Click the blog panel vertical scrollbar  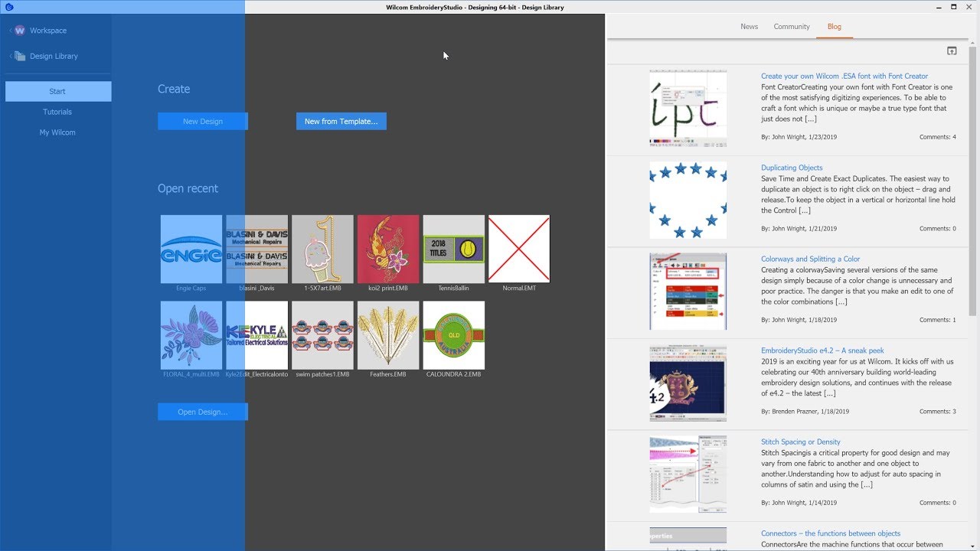tap(974, 180)
